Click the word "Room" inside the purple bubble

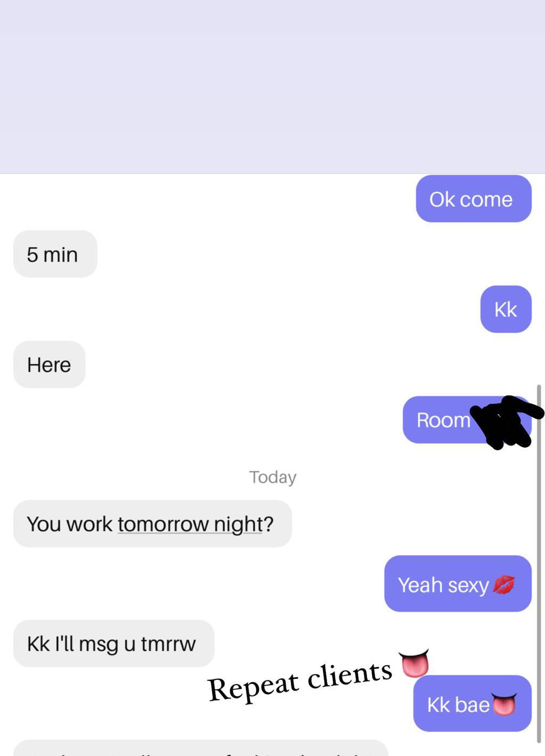coord(443,420)
